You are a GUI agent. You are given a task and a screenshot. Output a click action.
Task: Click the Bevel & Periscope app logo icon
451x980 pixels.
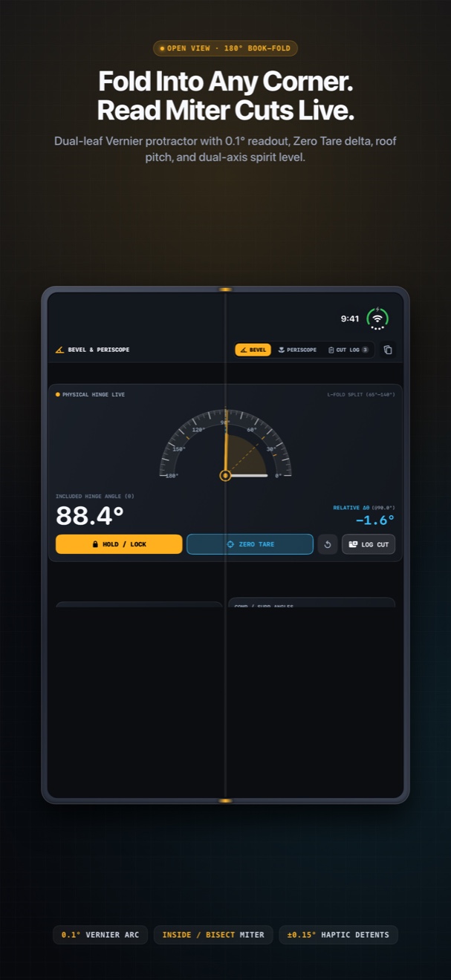[59, 350]
